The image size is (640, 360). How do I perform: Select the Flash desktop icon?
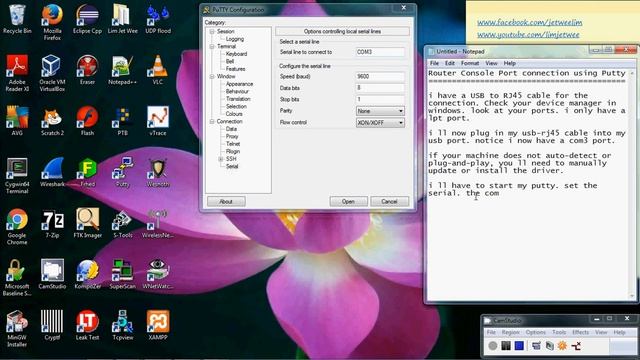coord(87,121)
